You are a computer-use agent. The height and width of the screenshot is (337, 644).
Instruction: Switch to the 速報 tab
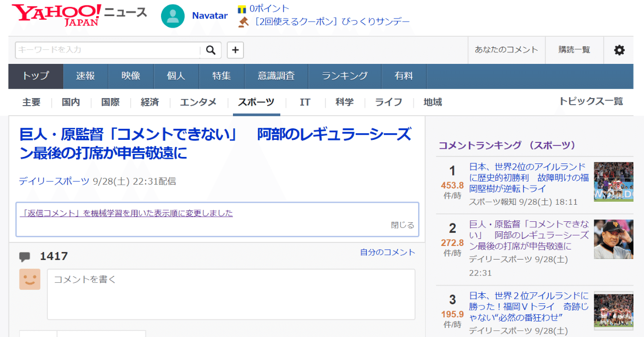tap(86, 76)
